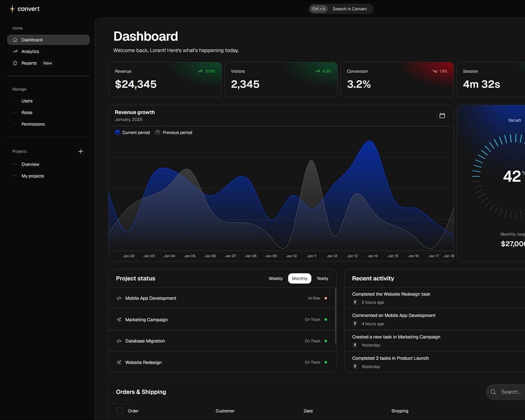Select the Monthly tab in Project status

[x=299, y=278]
